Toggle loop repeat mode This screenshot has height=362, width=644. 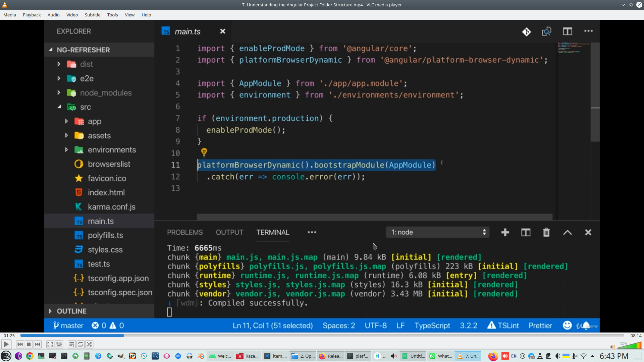point(80,344)
